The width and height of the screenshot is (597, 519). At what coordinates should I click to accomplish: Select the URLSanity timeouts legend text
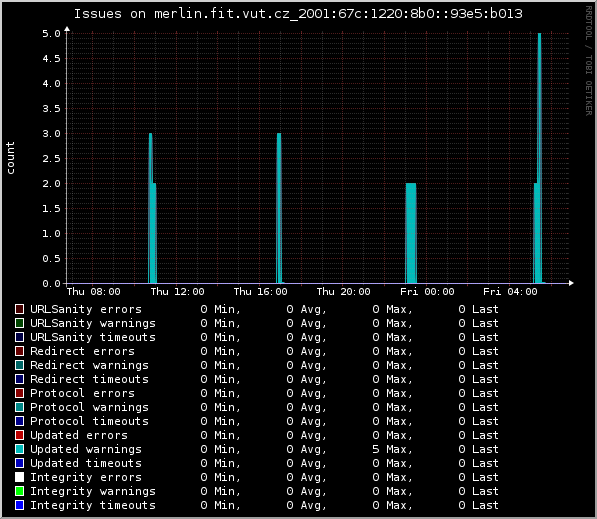(93, 337)
